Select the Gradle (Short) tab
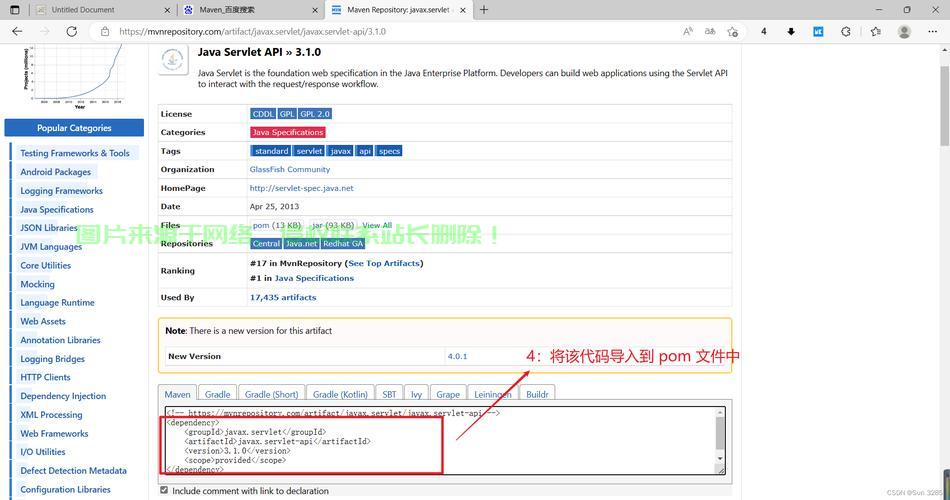950x500 pixels. coord(271,394)
